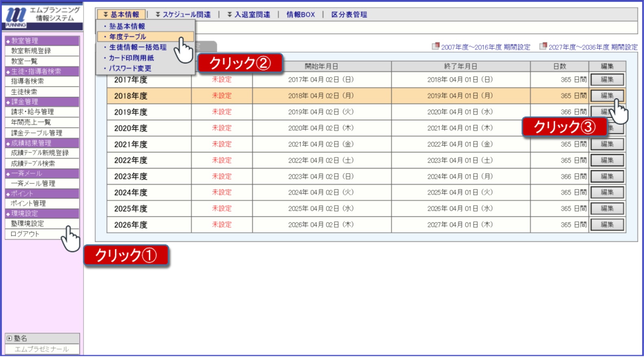Image resolution: width=644 pixels, height=357 pixels.
Task: Open 塾環境設定 in the sidebar
Action: click(x=27, y=224)
